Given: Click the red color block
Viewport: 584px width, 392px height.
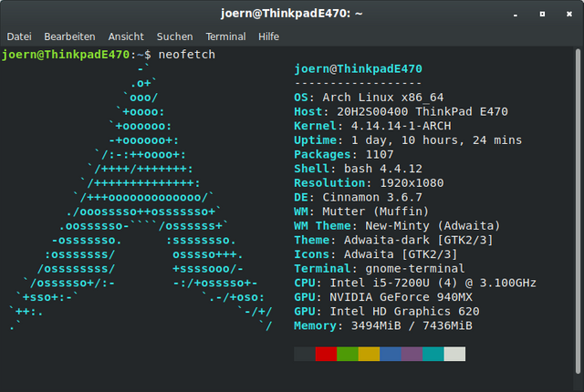Looking at the screenshot, I should (x=326, y=354).
